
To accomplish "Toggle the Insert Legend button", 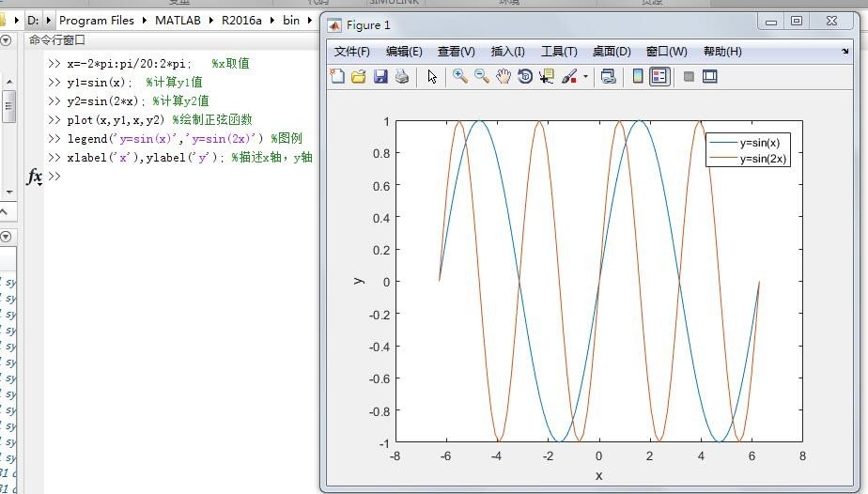I will 659,77.
